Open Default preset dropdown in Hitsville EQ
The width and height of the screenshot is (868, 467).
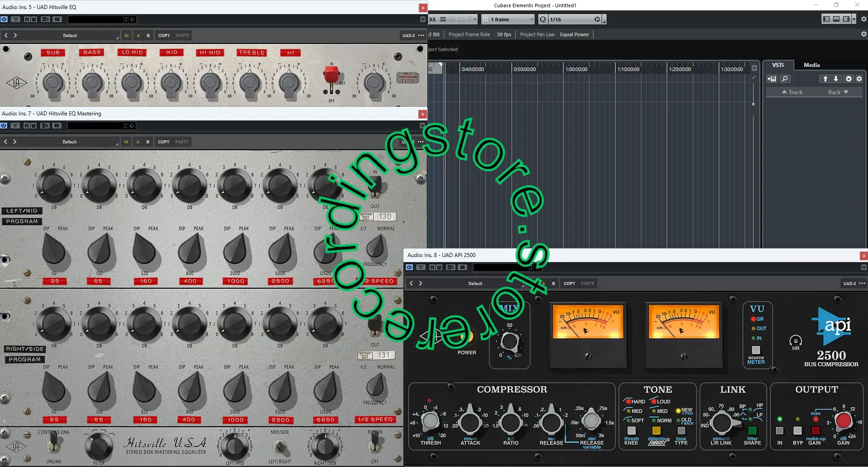(70, 35)
